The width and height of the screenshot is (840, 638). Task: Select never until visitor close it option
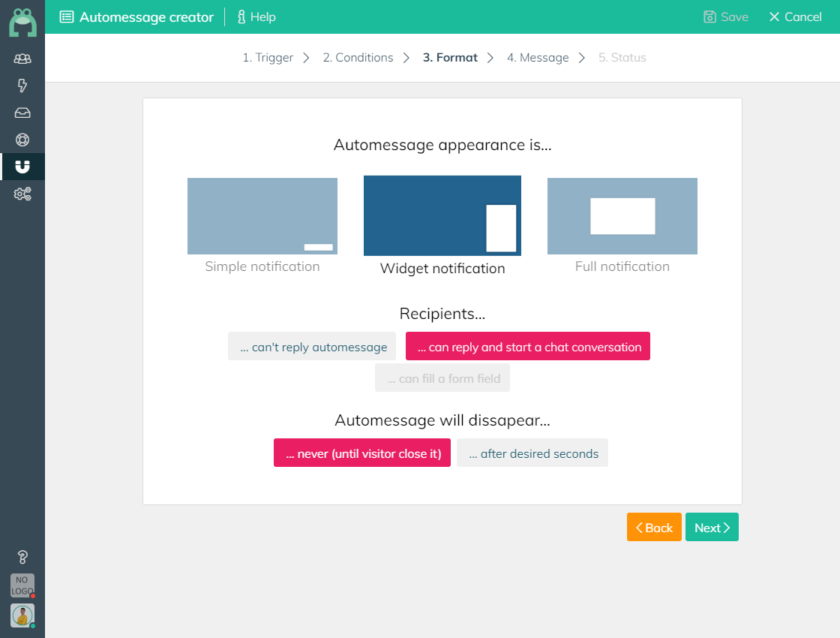pos(362,453)
